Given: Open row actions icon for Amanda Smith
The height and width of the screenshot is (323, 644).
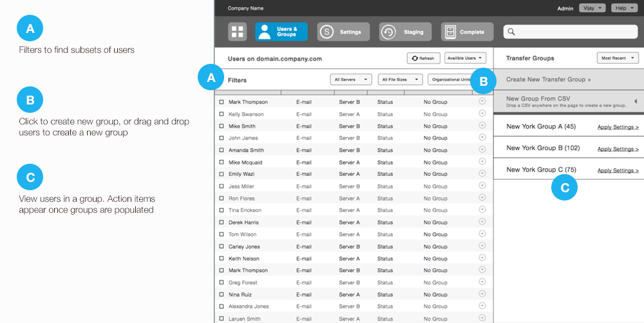Looking at the screenshot, I should tap(482, 150).
